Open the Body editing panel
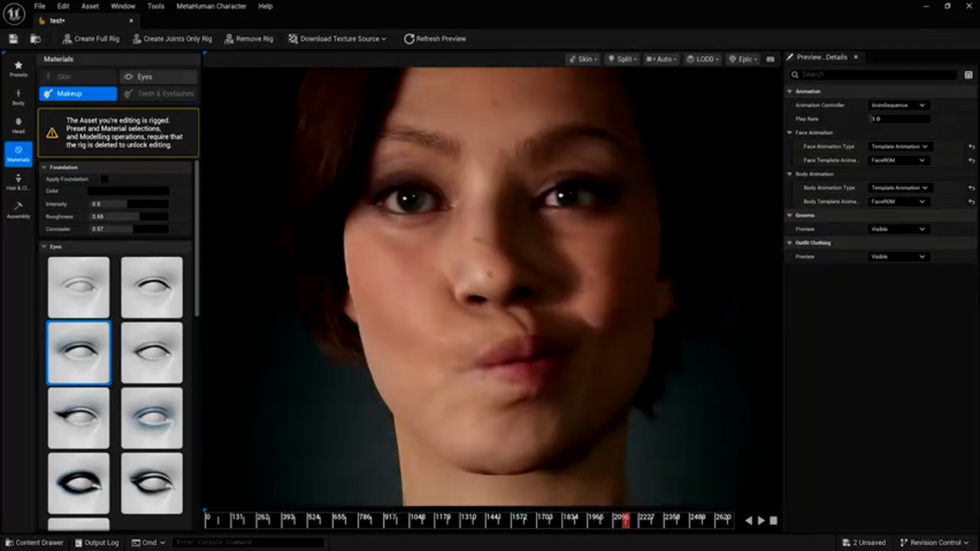The width and height of the screenshot is (980, 551). pos(18,98)
